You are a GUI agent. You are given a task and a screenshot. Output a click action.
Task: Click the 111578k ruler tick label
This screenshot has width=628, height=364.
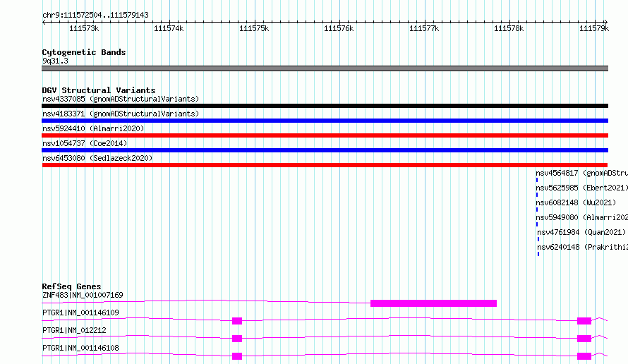point(509,28)
